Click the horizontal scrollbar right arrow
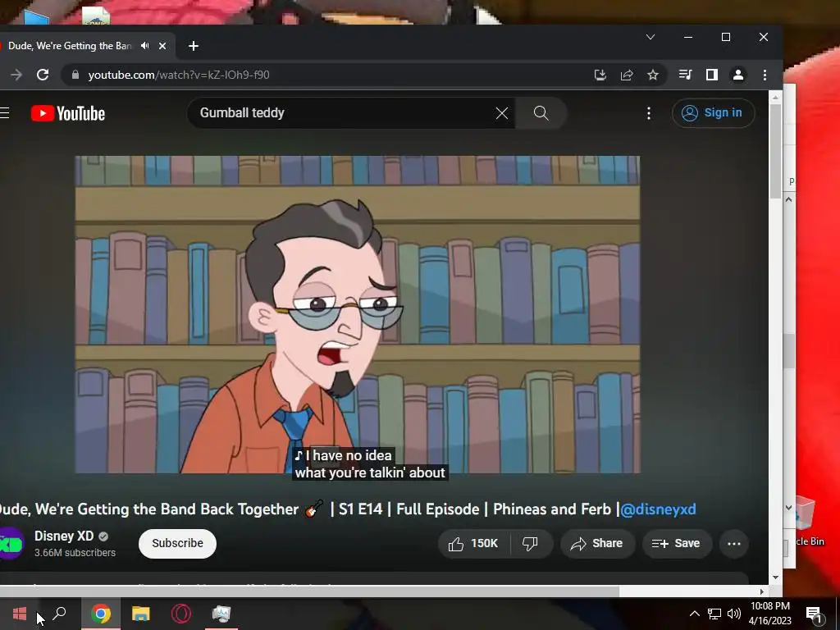The image size is (840, 630). point(761,591)
